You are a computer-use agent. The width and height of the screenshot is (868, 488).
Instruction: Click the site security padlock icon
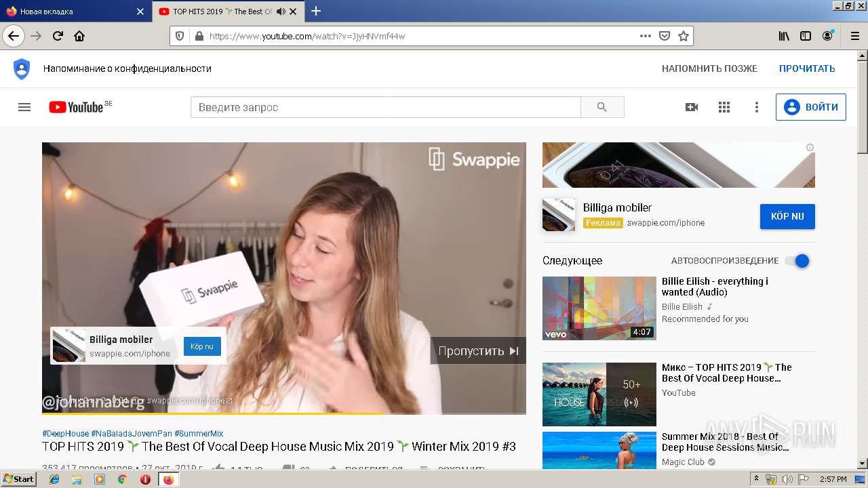coord(199,36)
